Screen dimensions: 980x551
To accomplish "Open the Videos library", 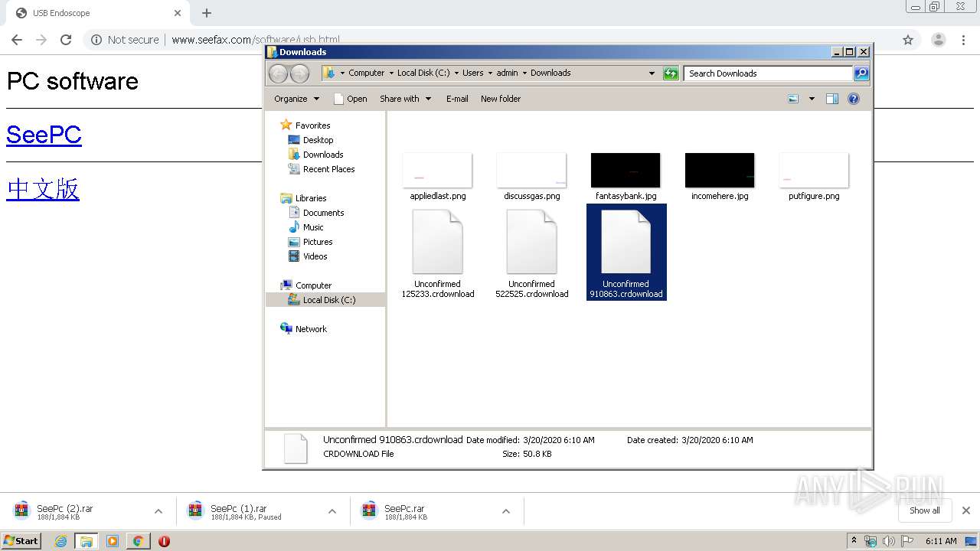I will point(308,256).
